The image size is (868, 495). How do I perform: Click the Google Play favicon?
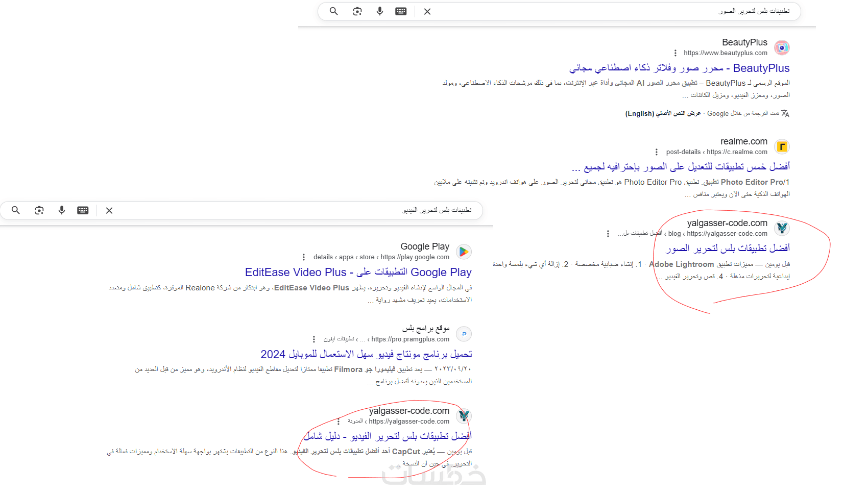(x=464, y=252)
